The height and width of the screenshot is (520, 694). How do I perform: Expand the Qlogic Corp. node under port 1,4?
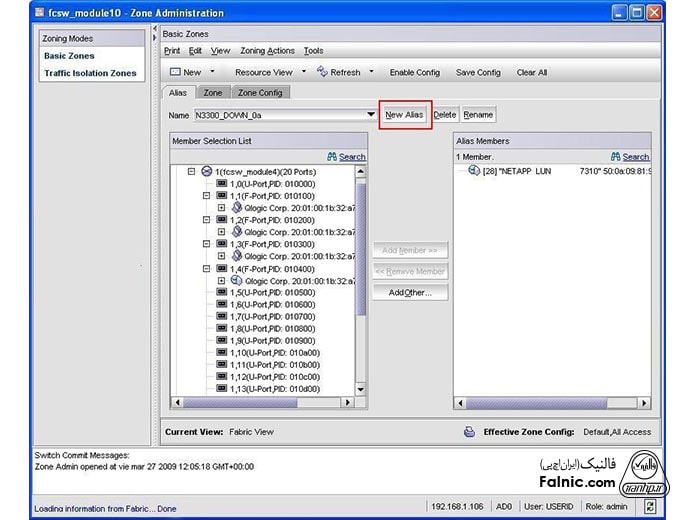point(222,281)
